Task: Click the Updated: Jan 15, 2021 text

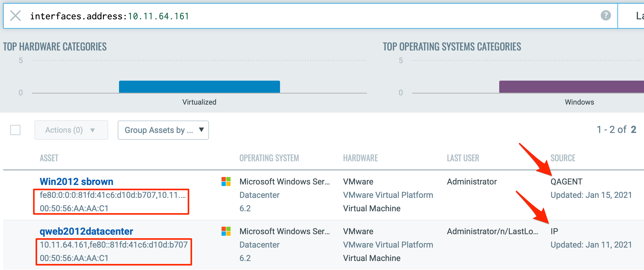Action: [x=591, y=195]
